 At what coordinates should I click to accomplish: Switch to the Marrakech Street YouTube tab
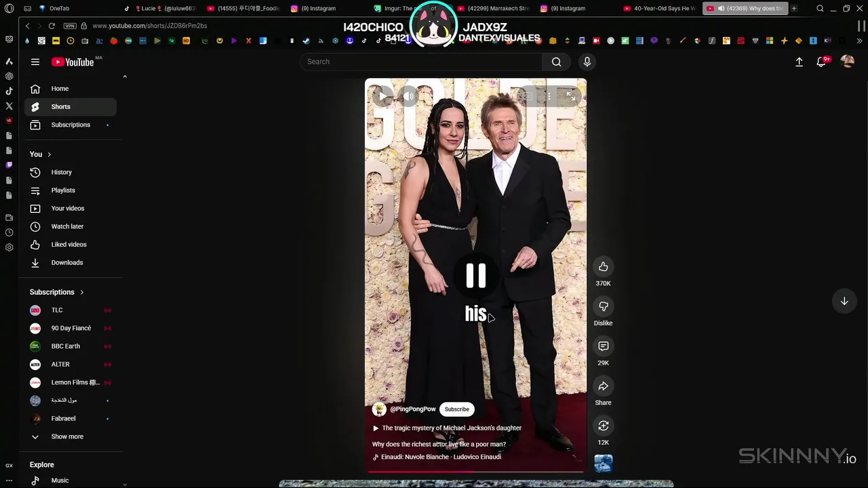494,8
